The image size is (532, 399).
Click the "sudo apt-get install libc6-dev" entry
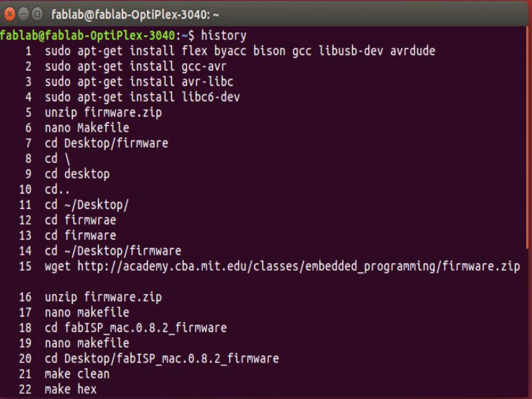click(x=142, y=97)
